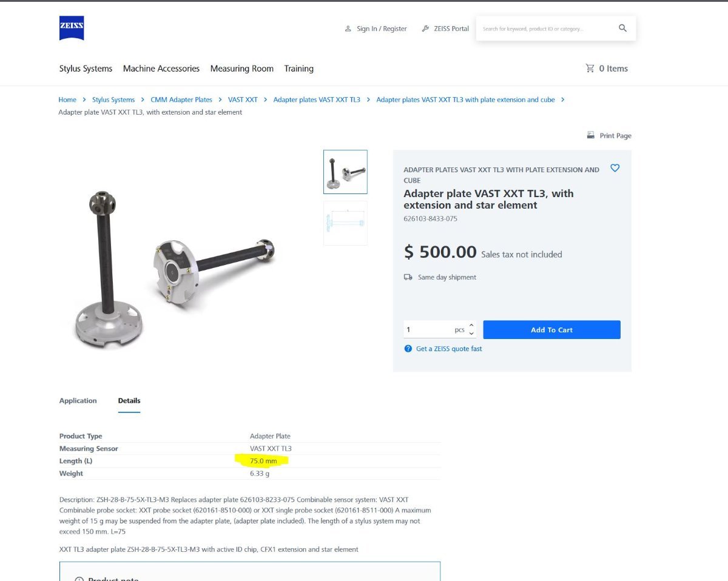
Task: Open the Machine Accessories menu
Action: pos(161,69)
